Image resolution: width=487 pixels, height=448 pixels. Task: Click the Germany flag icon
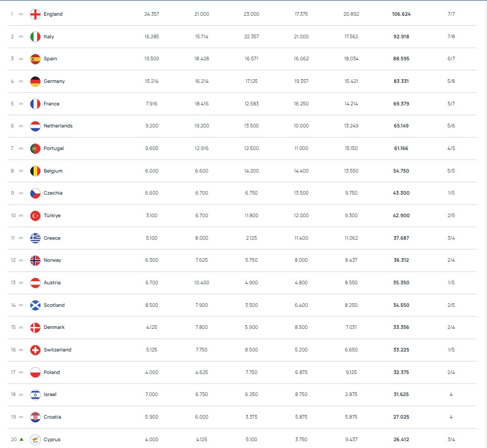[35, 81]
